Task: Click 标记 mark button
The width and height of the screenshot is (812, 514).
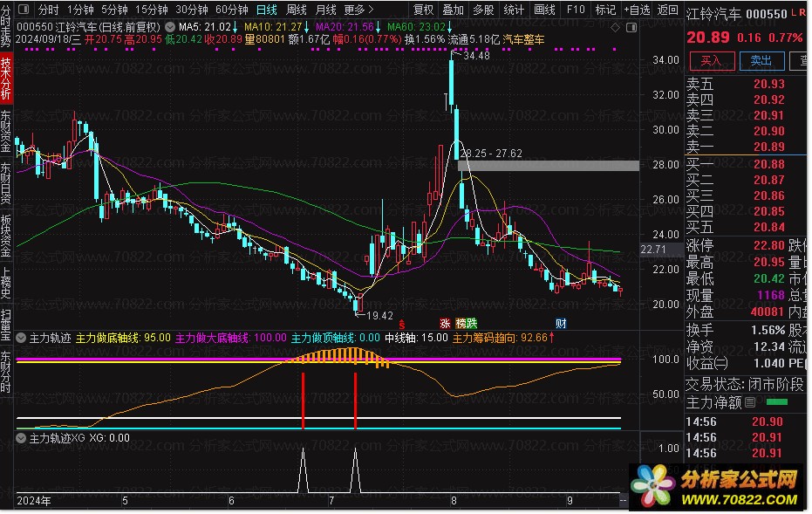Action: click(606, 10)
